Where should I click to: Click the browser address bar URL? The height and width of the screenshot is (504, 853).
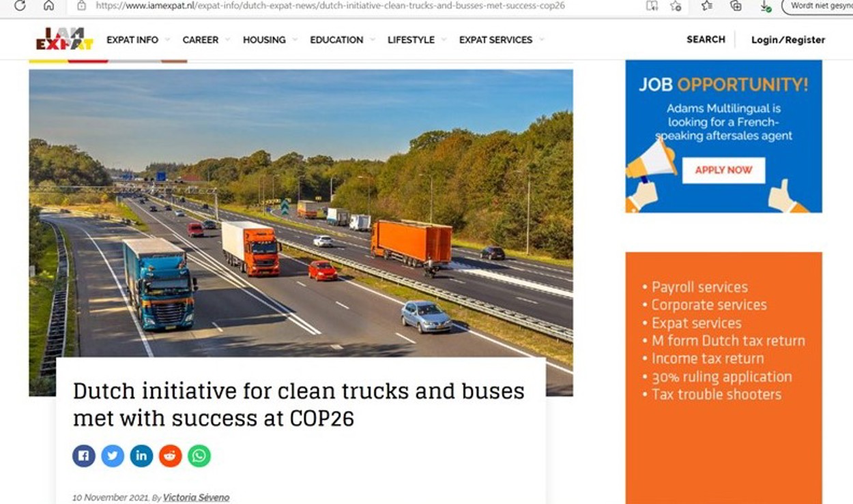(330, 5)
